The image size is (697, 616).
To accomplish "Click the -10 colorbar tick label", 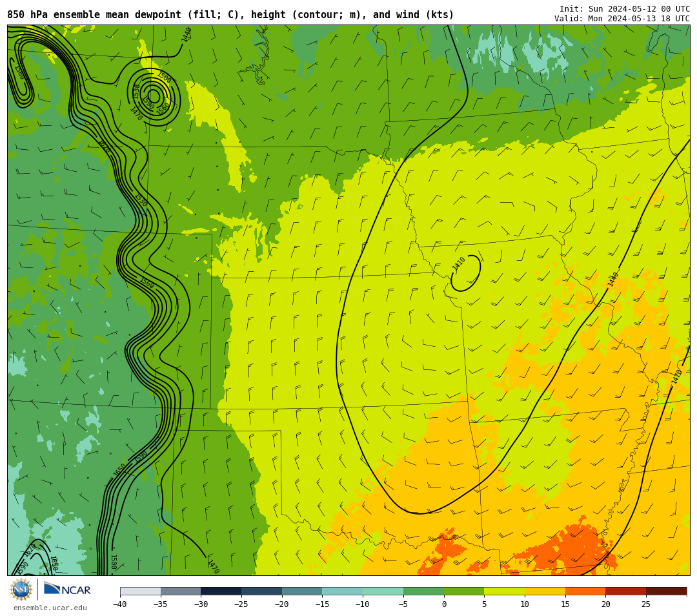I will click(362, 604).
